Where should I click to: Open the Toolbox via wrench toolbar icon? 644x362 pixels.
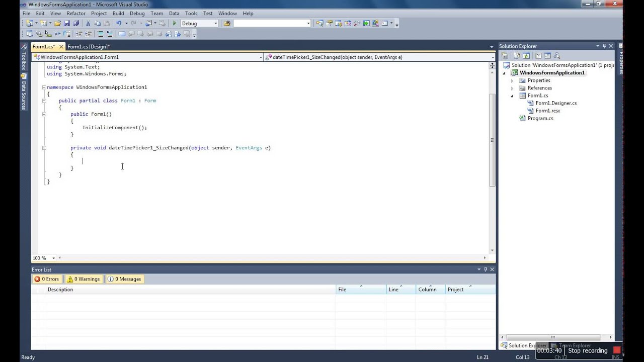click(x=357, y=23)
